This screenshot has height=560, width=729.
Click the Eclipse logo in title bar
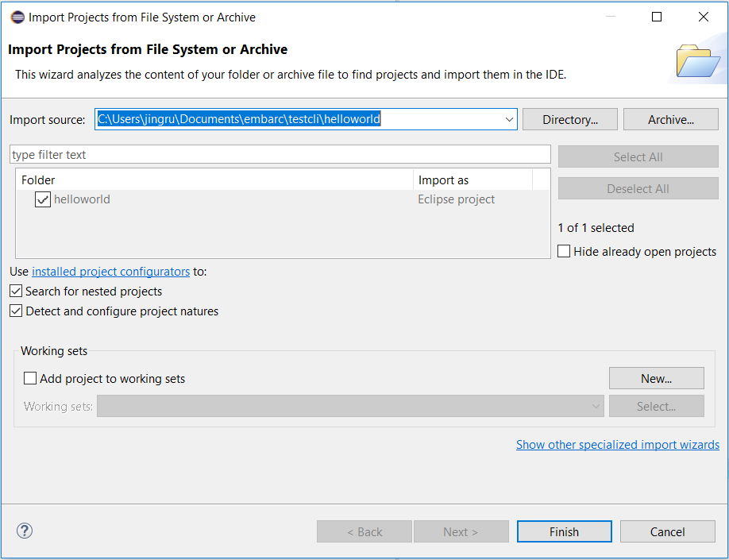coord(17,17)
